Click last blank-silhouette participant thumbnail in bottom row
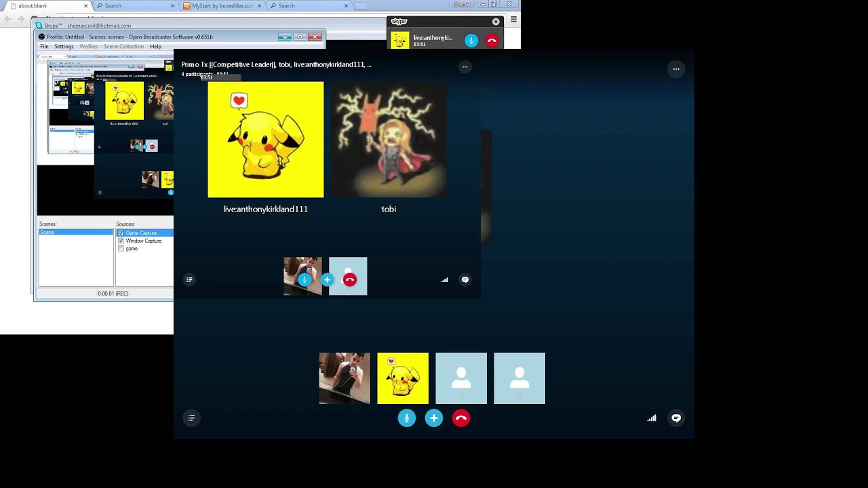The height and width of the screenshot is (488, 868). [x=519, y=378]
